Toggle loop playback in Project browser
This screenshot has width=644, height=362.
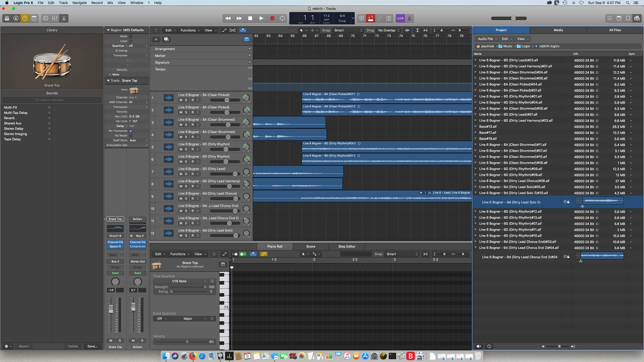489,346
